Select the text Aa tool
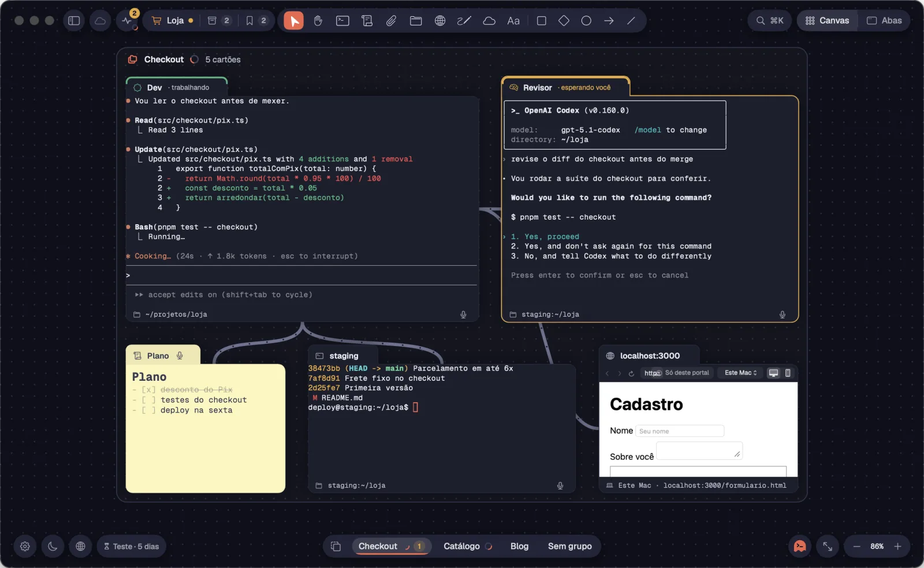924x568 pixels. point(513,21)
